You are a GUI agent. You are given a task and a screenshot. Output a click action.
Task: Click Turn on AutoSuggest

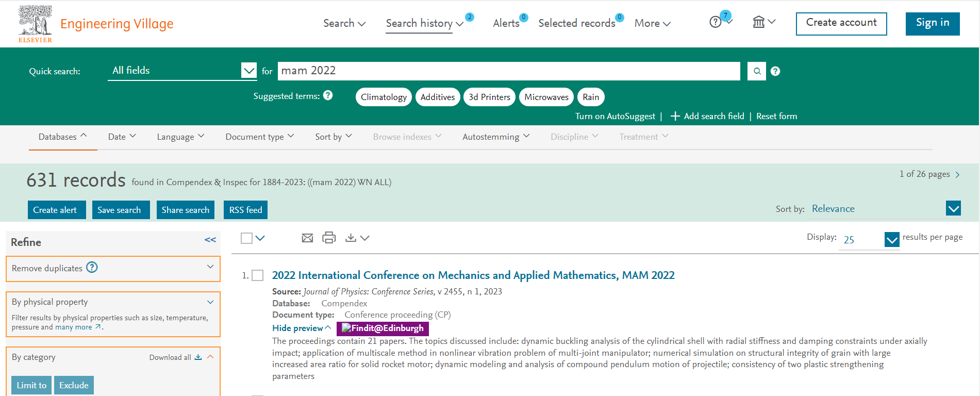615,117
